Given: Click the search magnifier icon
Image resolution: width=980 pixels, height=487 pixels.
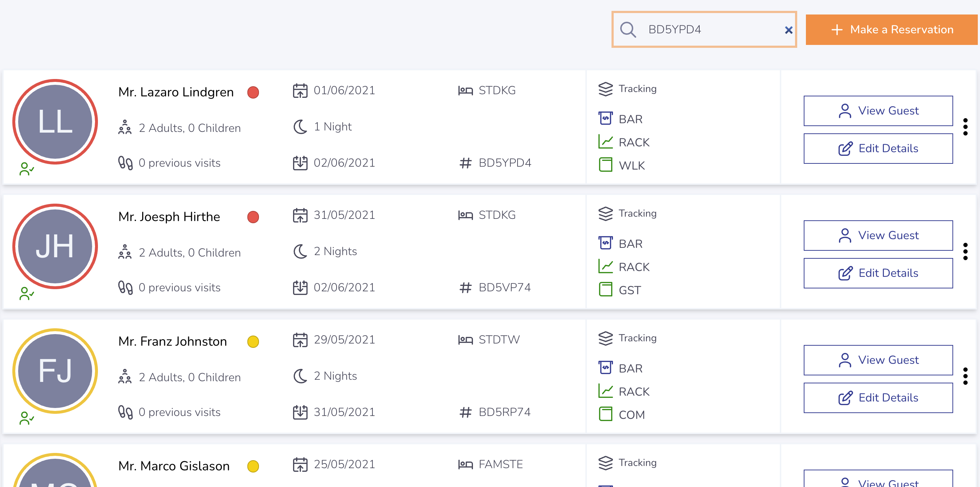Looking at the screenshot, I should 628,30.
